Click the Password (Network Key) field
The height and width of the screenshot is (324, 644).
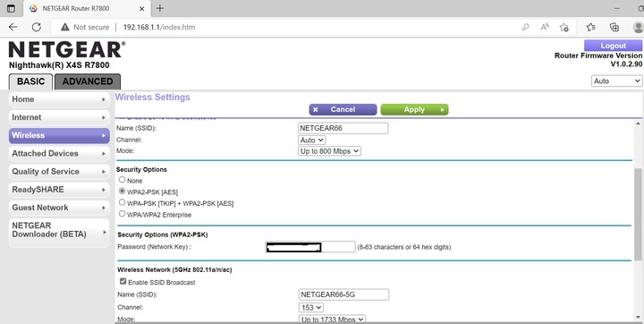click(x=310, y=247)
